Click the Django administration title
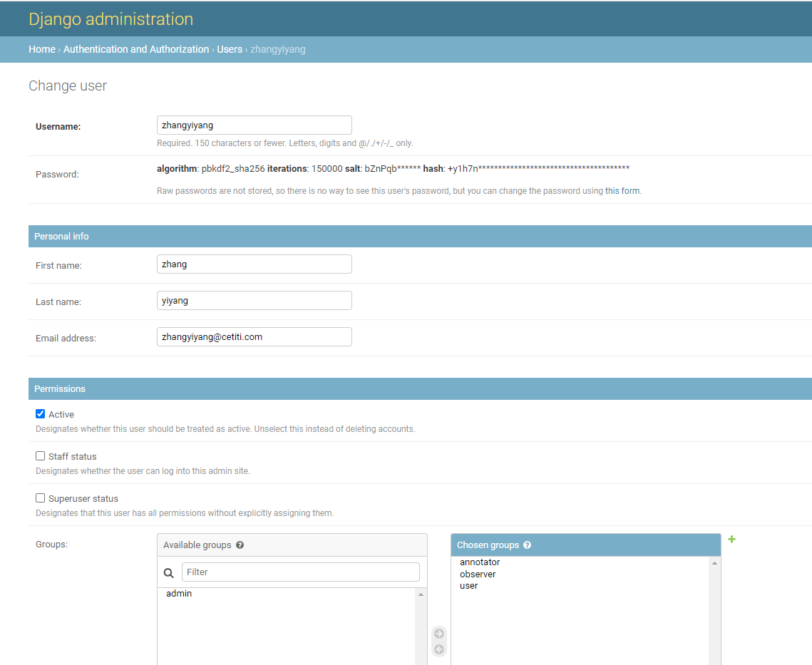Viewport: 812px width, 665px height. [111, 19]
